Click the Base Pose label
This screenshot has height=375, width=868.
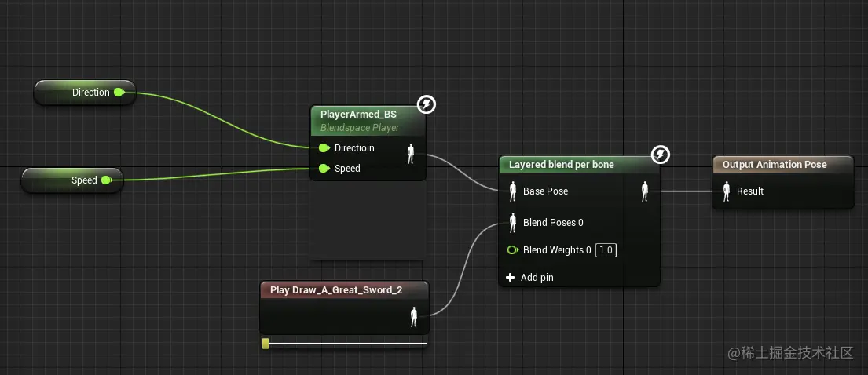pyautogui.click(x=545, y=191)
